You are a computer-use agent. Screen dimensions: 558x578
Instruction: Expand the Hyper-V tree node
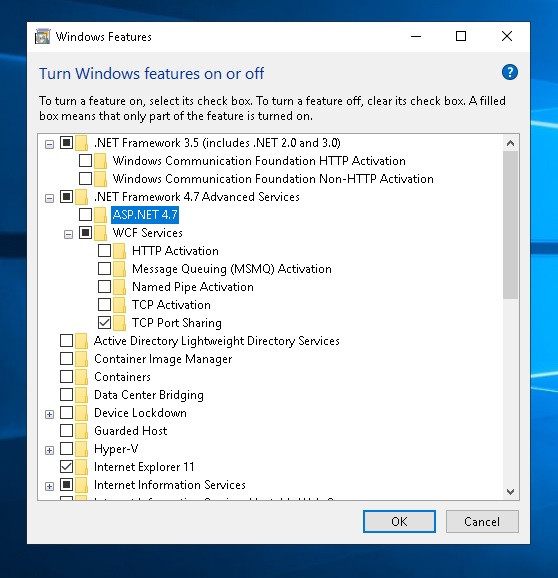(49, 450)
